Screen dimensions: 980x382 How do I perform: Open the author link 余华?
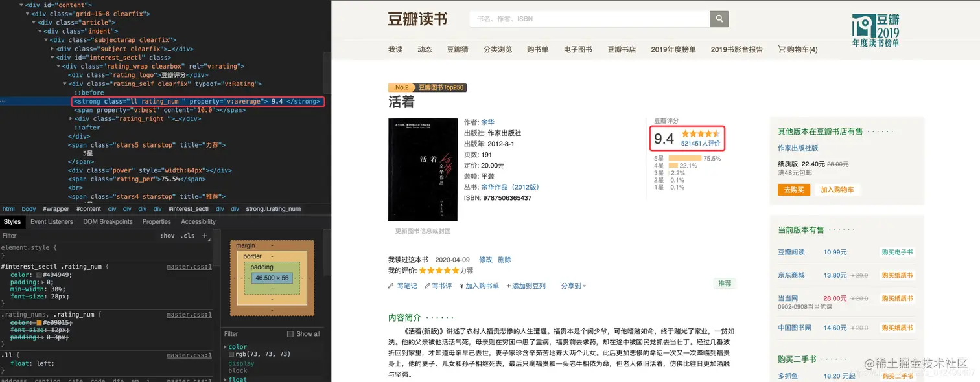click(x=487, y=122)
